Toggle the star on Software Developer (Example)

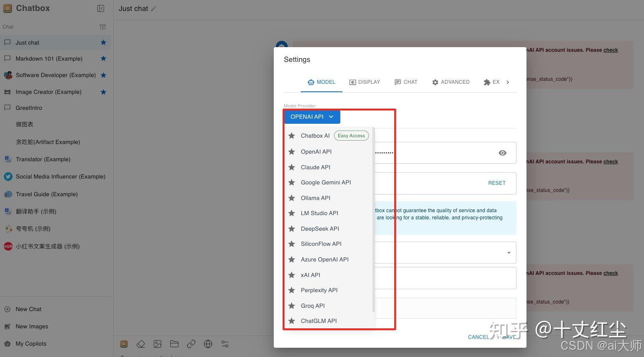click(103, 75)
